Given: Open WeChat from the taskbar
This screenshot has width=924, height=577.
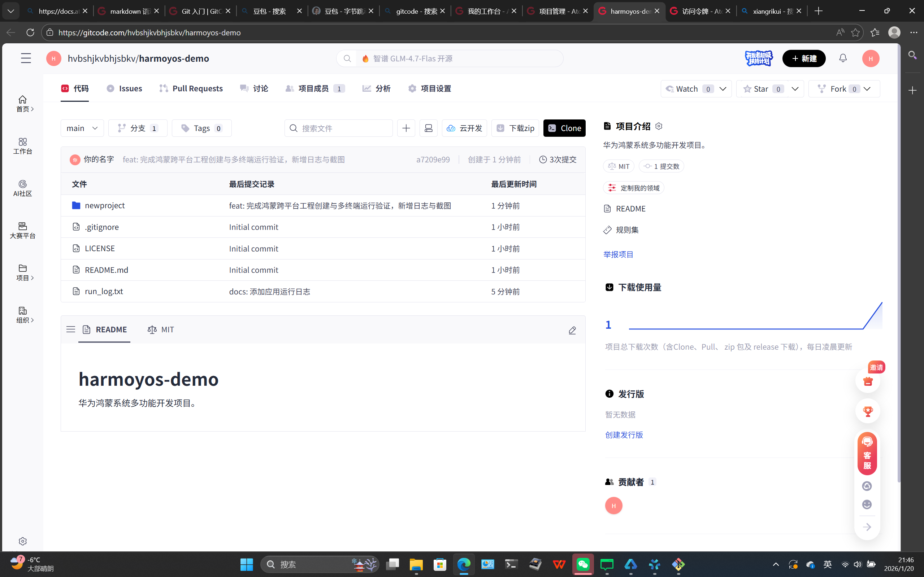Looking at the screenshot, I should (583, 564).
